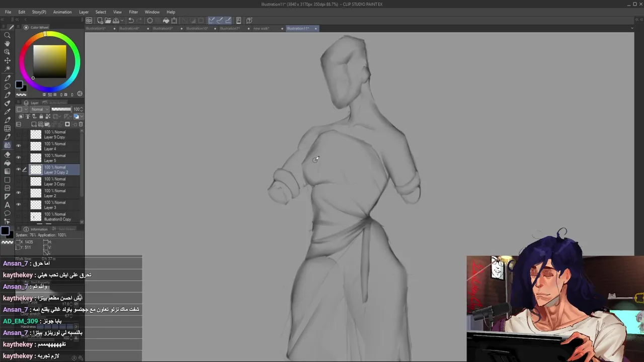Hide Layer 5 with eye icon
The width and height of the screenshot is (644, 362).
coord(19,158)
